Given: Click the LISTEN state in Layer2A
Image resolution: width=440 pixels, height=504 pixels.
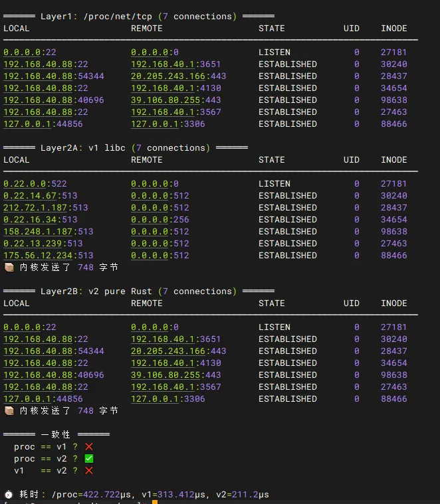Looking at the screenshot, I should click(275, 183).
